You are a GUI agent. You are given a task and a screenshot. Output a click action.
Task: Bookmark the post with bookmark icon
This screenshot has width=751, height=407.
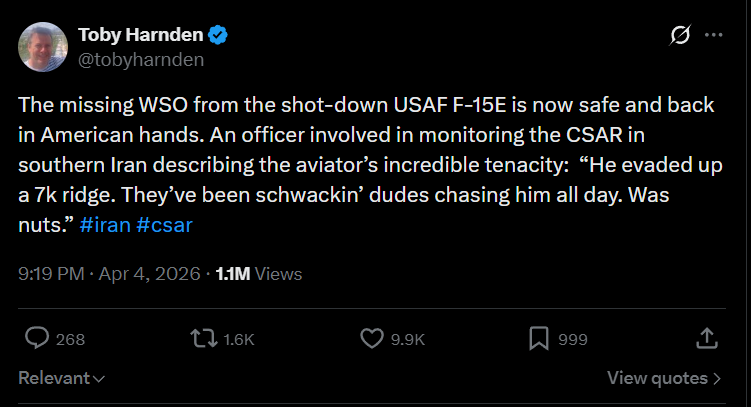pyautogui.click(x=539, y=339)
